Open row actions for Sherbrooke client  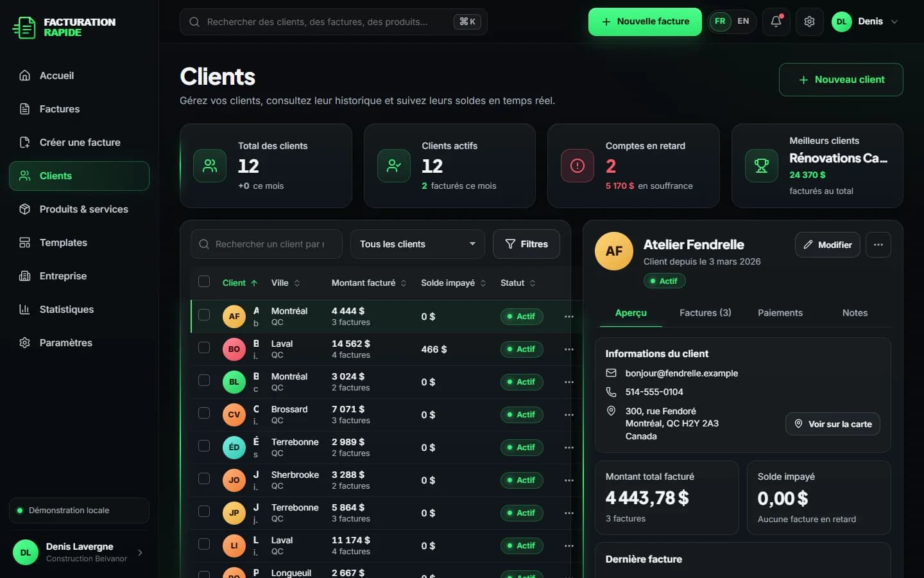569,480
